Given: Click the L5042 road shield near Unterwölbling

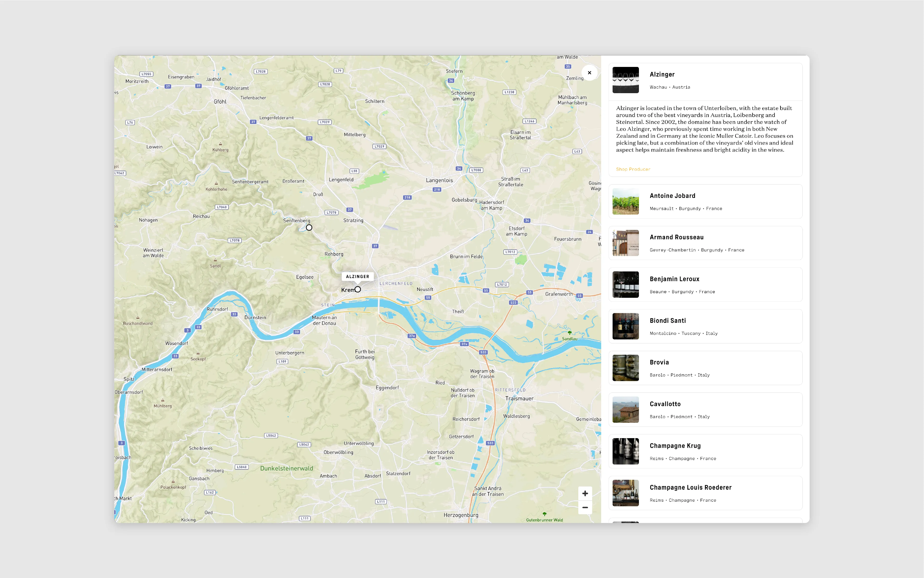Looking at the screenshot, I should [x=304, y=445].
